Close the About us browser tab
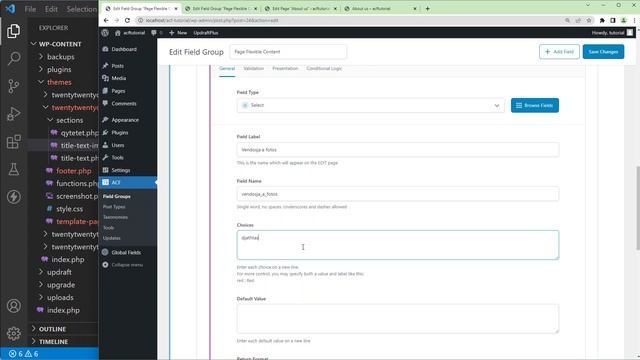640x360 pixels. (x=415, y=9)
